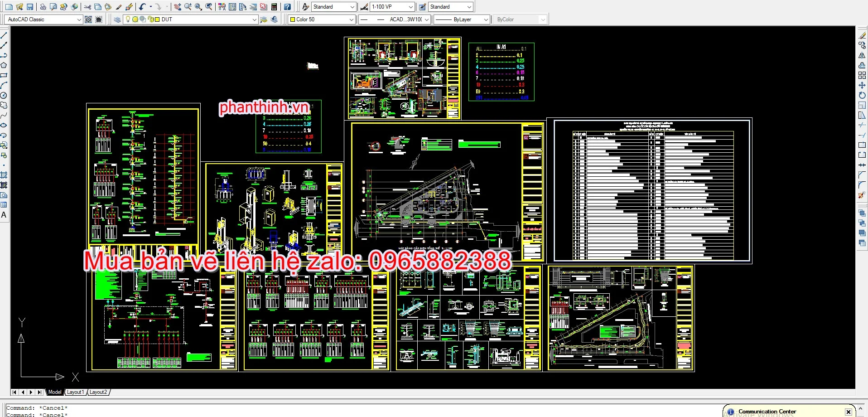Undo last action arrow
Screen dimensions: 868x417
pyautogui.click(x=142, y=7)
